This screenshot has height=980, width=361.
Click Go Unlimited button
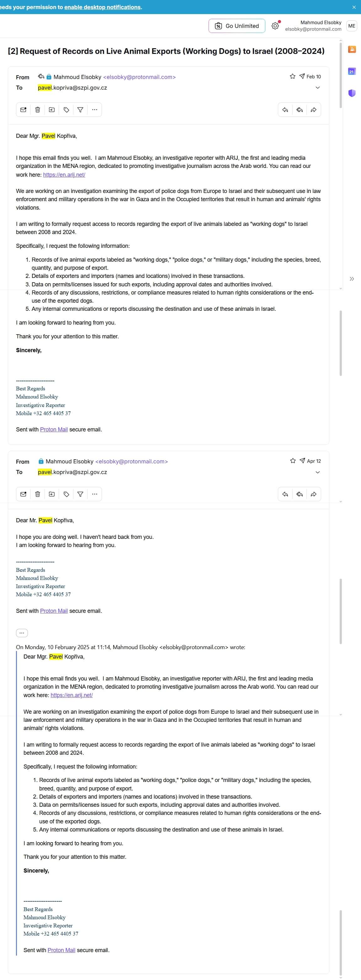[237, 26]
